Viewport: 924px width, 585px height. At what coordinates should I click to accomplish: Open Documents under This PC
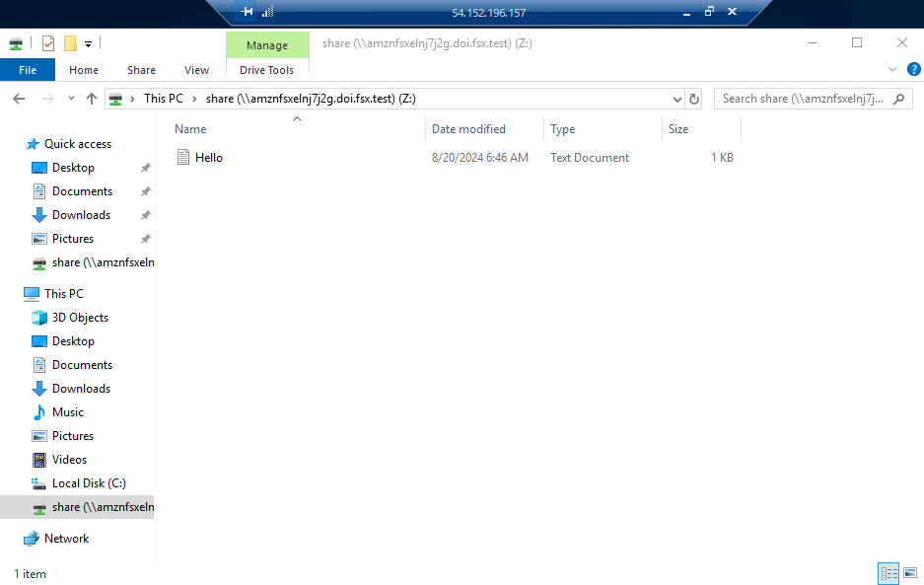[82, 364]
